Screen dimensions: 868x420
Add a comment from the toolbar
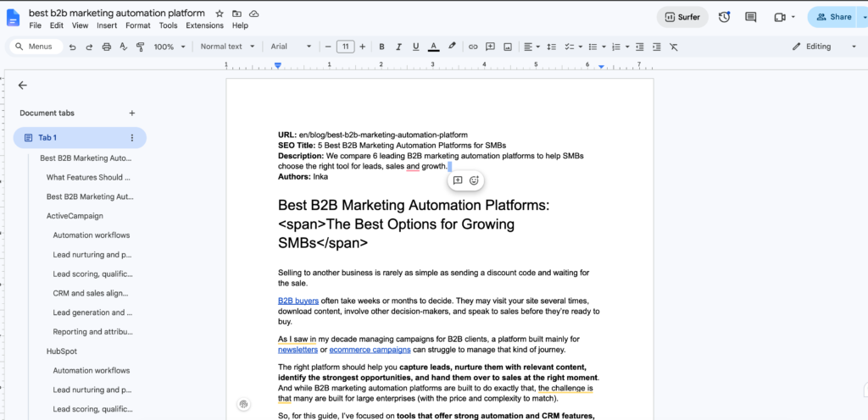490,47
